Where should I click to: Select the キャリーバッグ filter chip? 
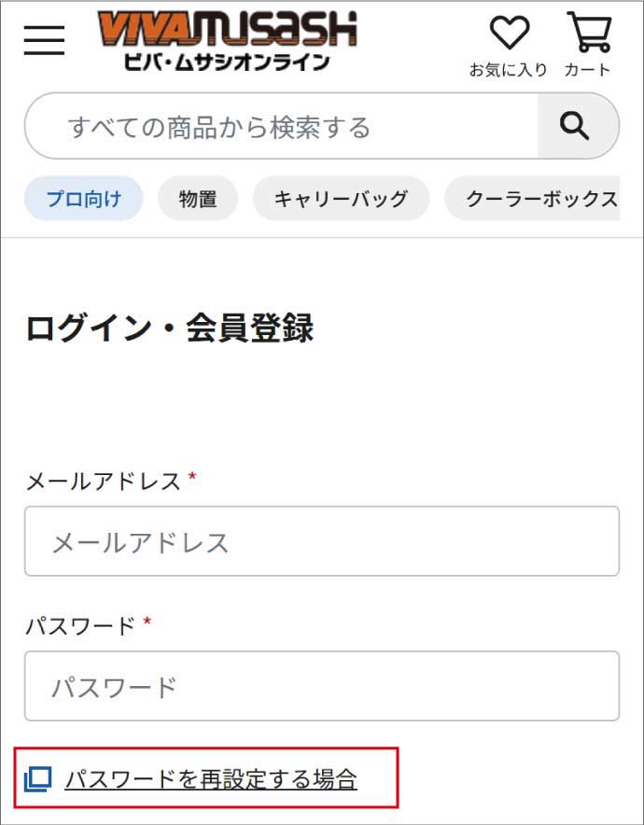point(341,198)
